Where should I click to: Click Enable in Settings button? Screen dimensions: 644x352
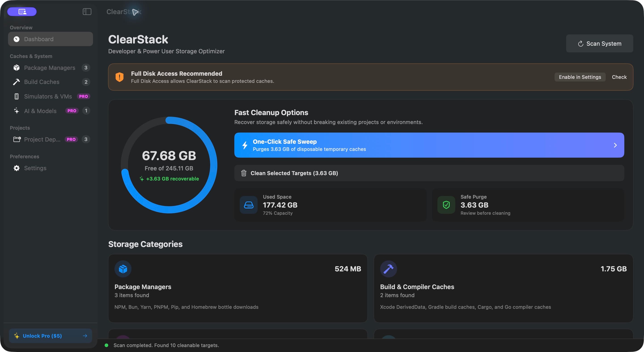[x=580, y=77]
